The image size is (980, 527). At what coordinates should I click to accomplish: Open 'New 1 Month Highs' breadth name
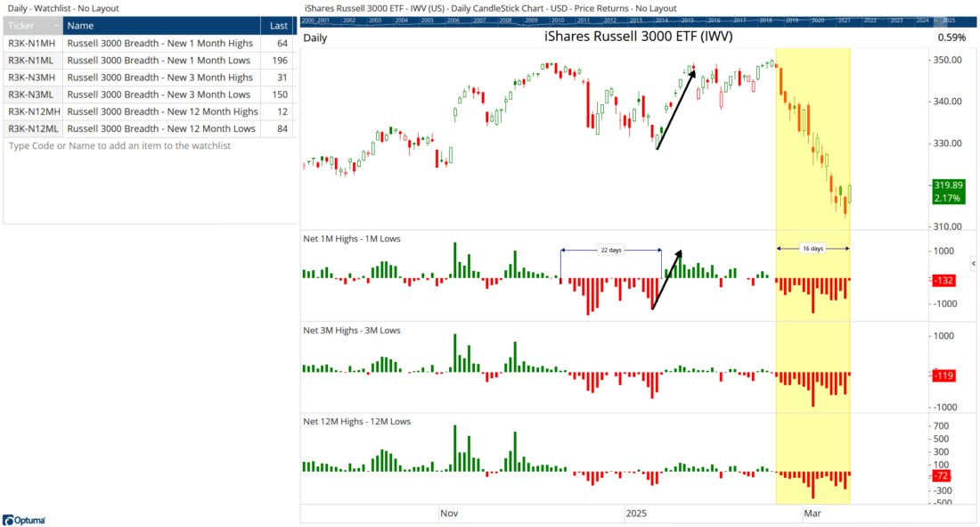click(160, 43)
